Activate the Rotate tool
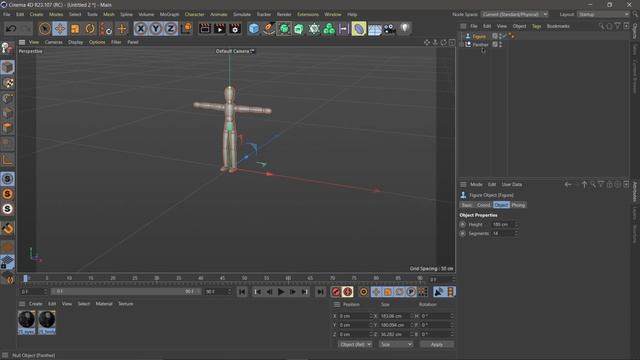This screenshot has height=360, width=640. tap(90, 29)
